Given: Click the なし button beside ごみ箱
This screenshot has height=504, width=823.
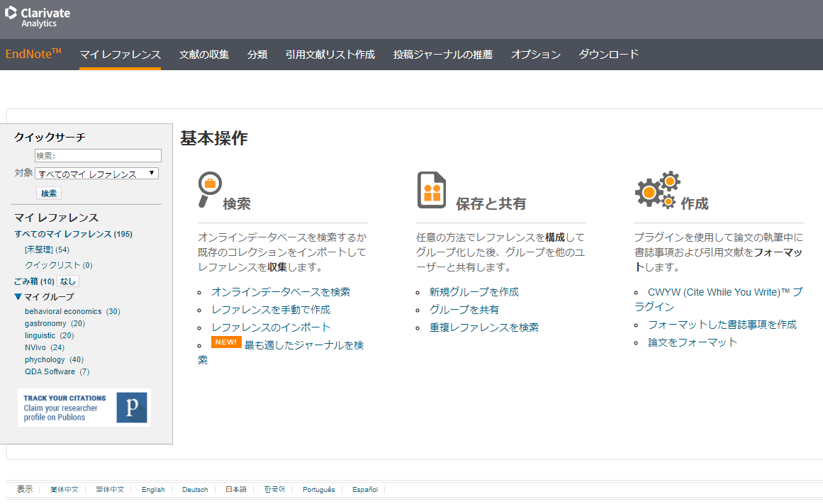Looking at the screenshot, I should [68, 281].
